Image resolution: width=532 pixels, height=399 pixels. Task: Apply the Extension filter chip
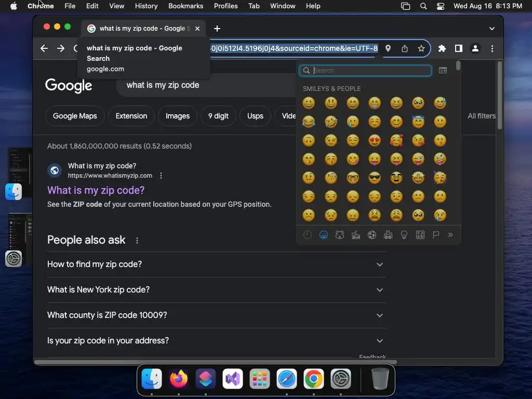(131, 116)
